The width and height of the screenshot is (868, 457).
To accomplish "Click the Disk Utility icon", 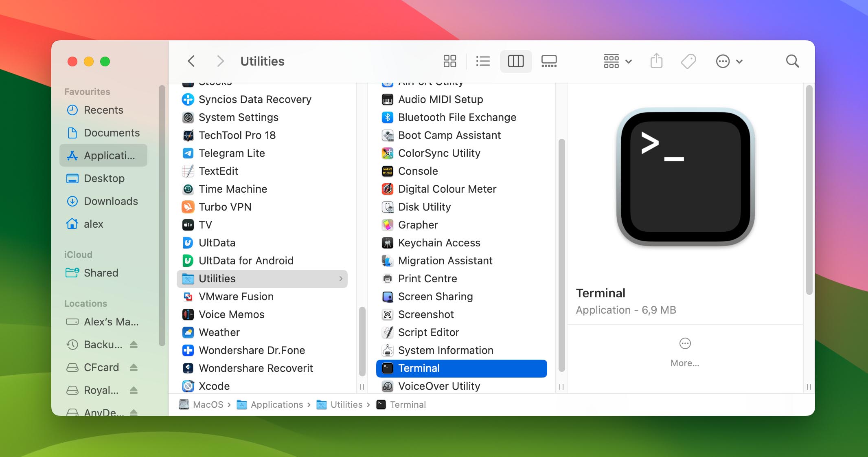I will point(388,207).
